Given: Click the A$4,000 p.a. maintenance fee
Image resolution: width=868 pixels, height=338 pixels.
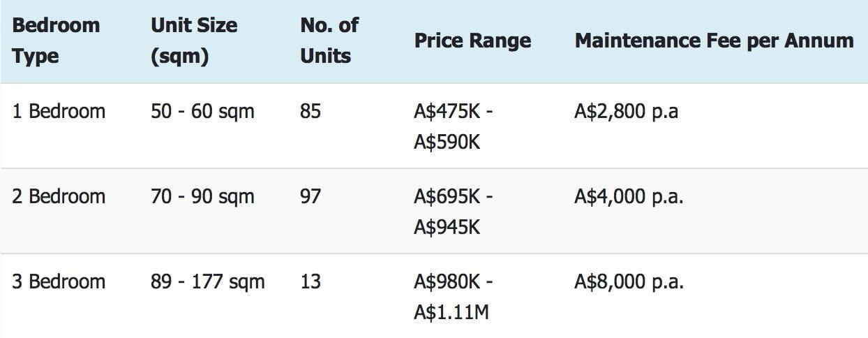Looking at the screenshot, I should tap(629, 196).
